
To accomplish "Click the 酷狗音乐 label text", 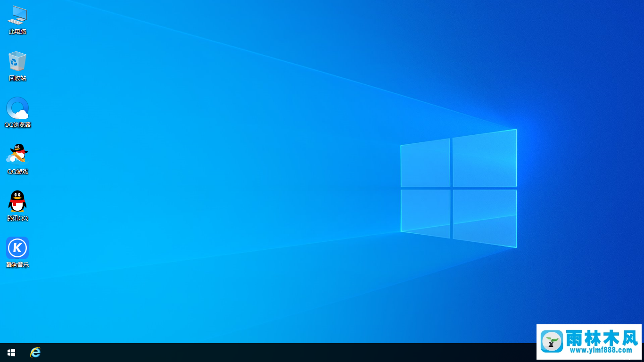I will 17,265.
